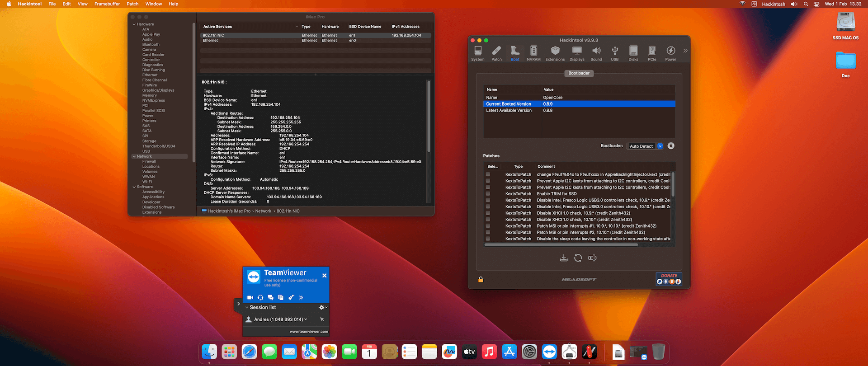Collapse the Software section in sidebar
Screen dimensions: 868x366
click(134, 187)
